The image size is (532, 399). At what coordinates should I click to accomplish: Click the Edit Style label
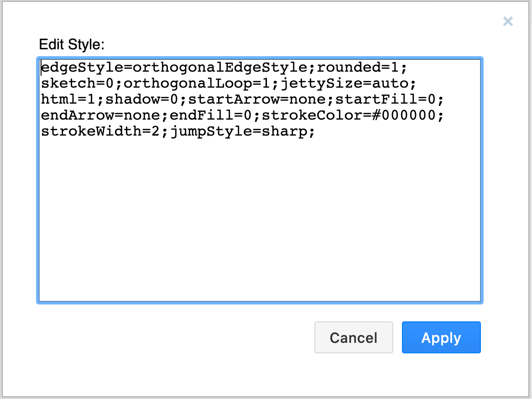click(x=72, y=45)
